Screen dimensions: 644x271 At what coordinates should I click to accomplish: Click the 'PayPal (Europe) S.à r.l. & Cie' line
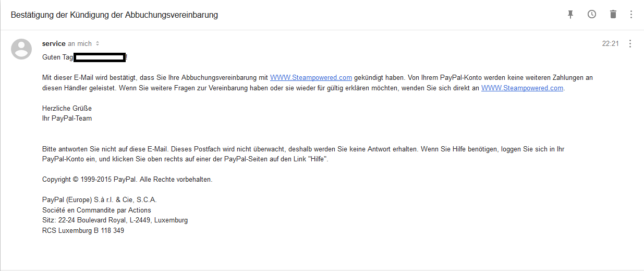(100, 200)
